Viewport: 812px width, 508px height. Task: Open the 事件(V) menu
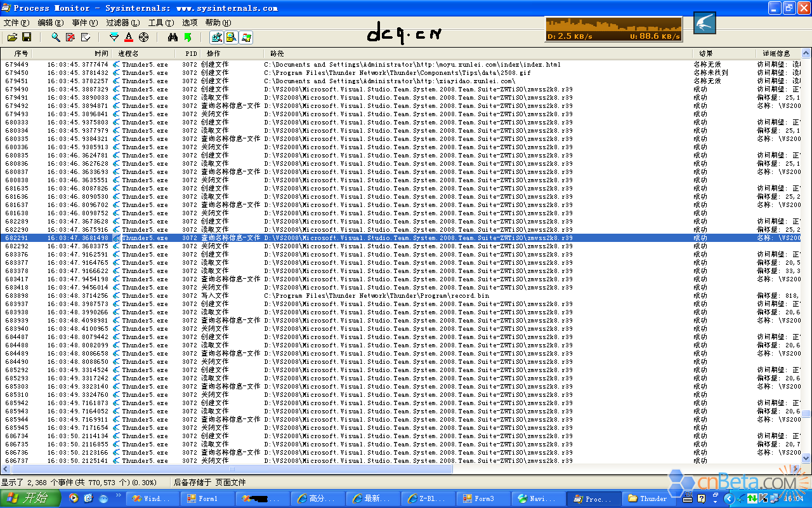pyautogui.click(x=84, y=22)
